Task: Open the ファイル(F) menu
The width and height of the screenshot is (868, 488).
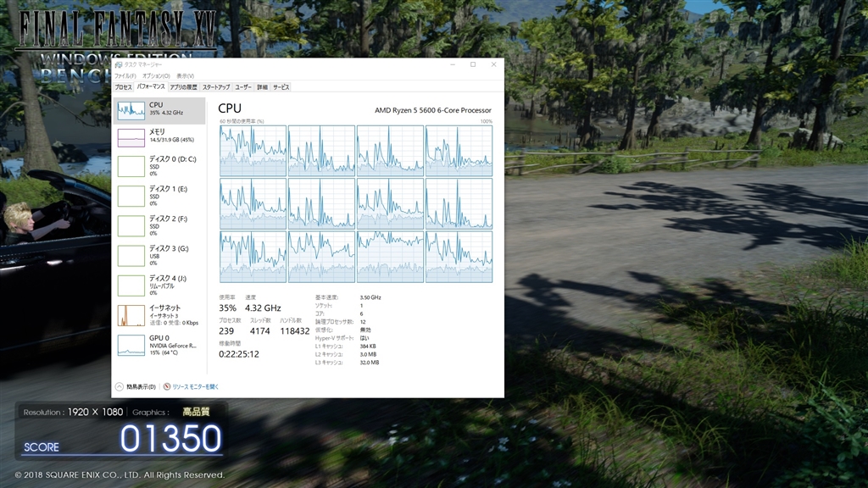Action: (125, 75)
